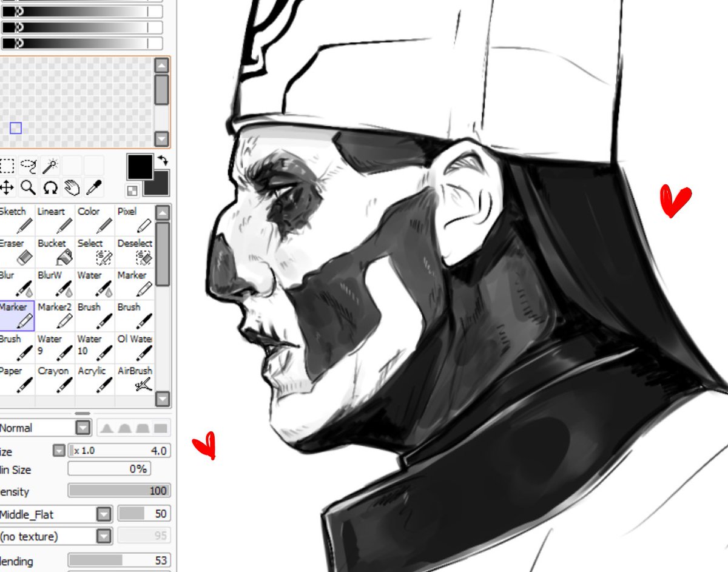Activate the Marker2 tool

pyautogui.click(x=55, y=316)
